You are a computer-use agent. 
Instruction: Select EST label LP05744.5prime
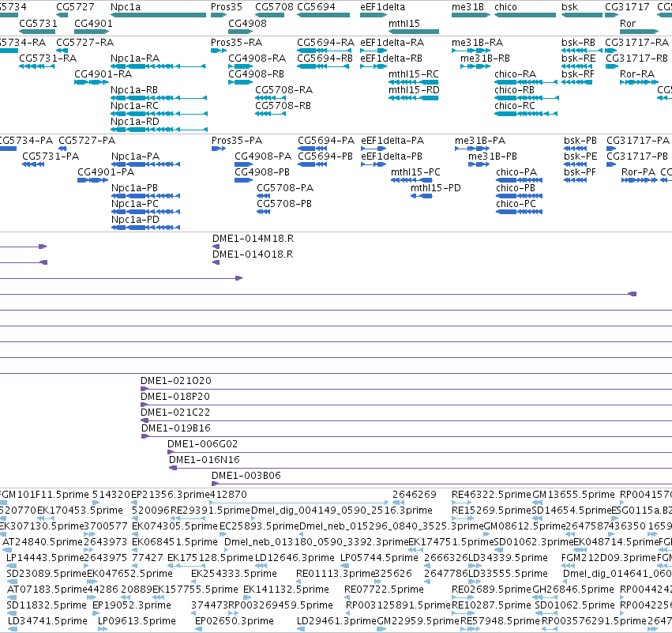pyautogui.click(x=379, y=558)
